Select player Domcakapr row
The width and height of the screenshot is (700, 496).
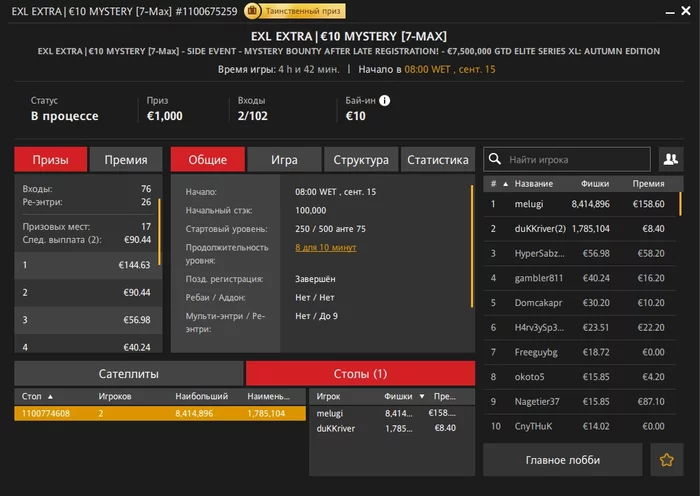(579, 303)
